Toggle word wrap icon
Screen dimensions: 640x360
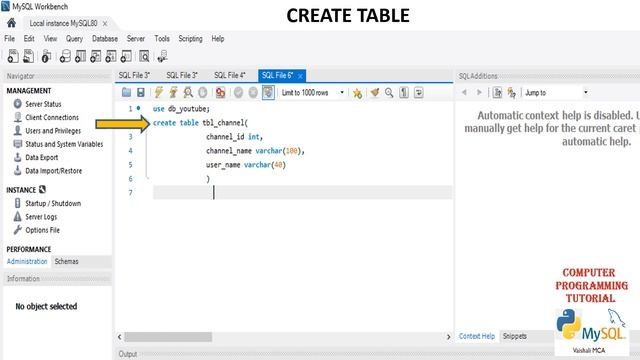(x=418, y=93)
